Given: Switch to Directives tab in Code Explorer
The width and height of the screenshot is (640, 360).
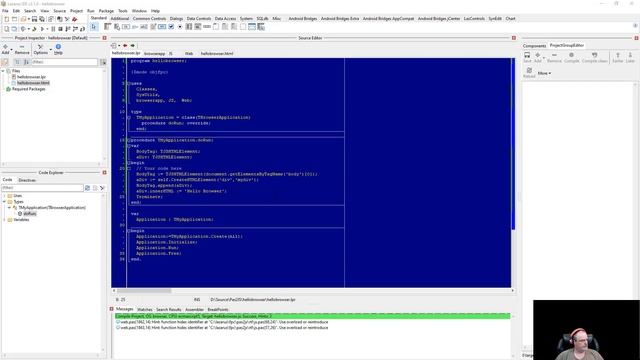Looking at the screenshot, I should tap(27, 180).
